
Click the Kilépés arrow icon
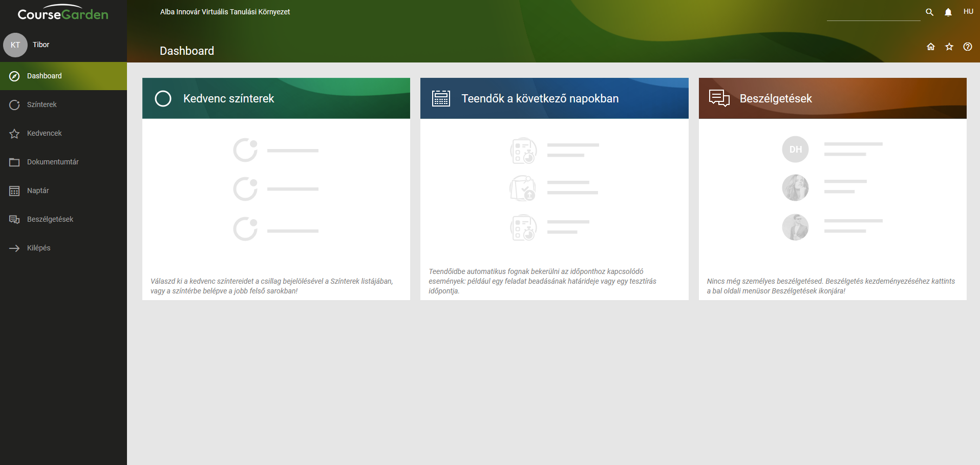pos(14,248)
